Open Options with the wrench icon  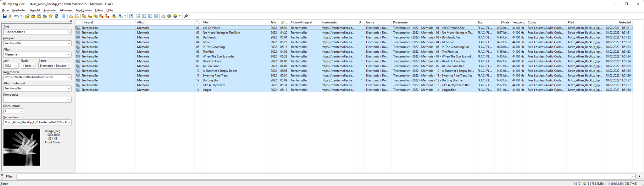pos(186,16)
